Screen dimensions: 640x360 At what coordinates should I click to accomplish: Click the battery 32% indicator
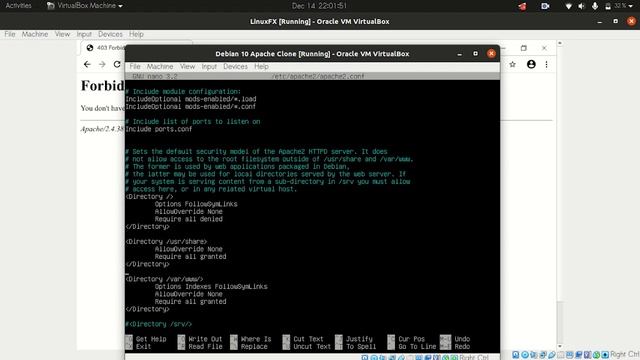pyautogui.click(x=616, y=6)
